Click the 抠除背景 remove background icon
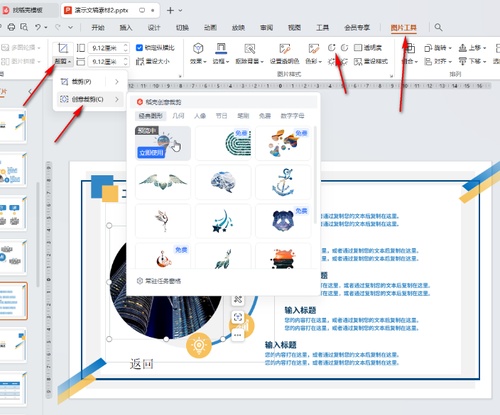Screen dimensions: 500x415 tap(250, 49)
